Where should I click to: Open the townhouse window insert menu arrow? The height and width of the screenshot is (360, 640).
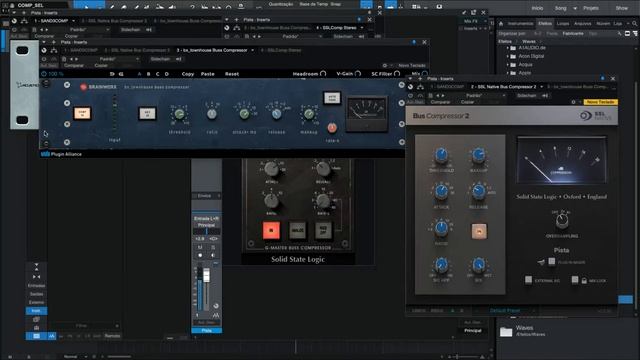click(x=44, y=42)
